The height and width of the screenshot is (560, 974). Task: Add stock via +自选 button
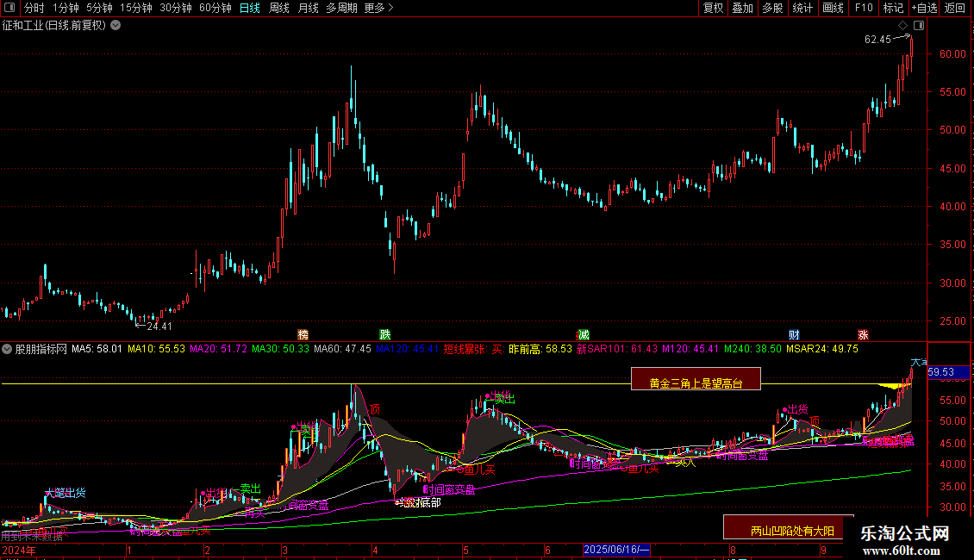pos(922,8)
